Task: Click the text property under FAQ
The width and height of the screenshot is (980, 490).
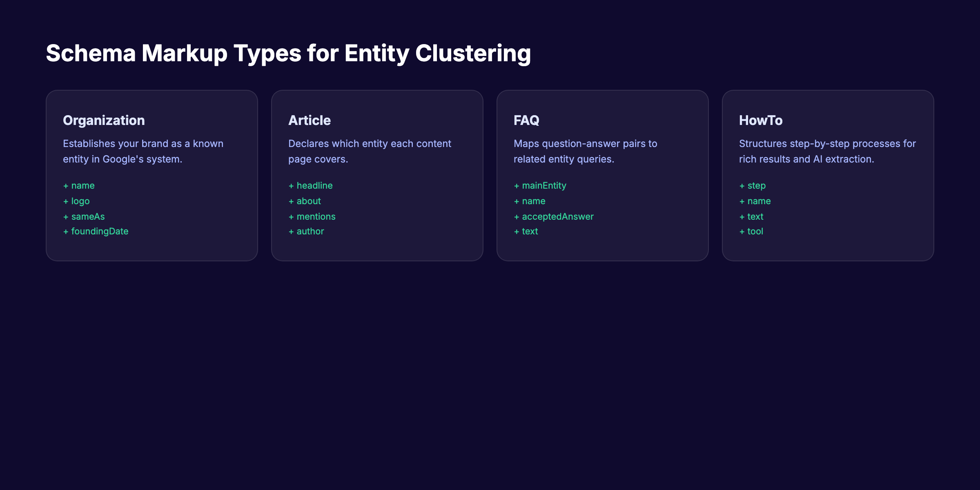Action: (526, 231)
